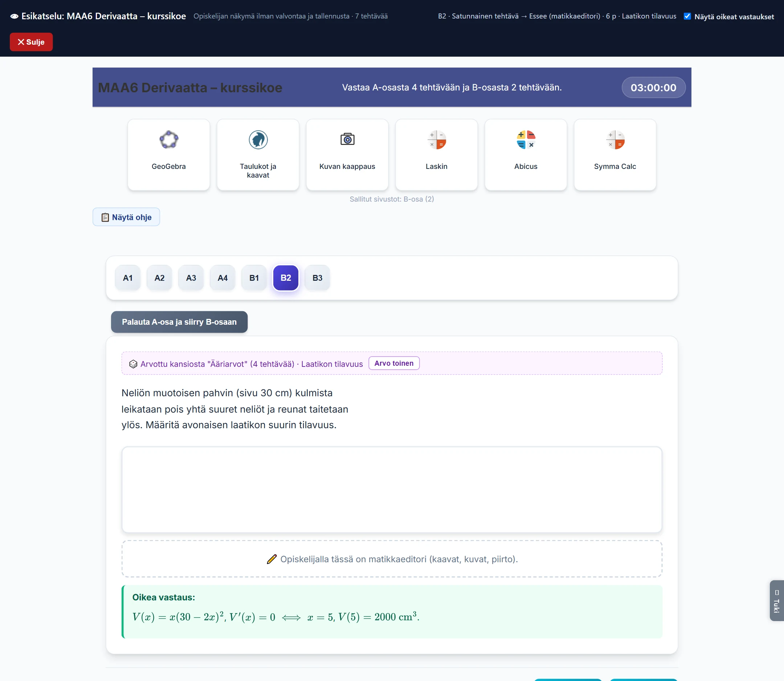Jump to question B3
The image size is (784, 681).
(317, 278)
